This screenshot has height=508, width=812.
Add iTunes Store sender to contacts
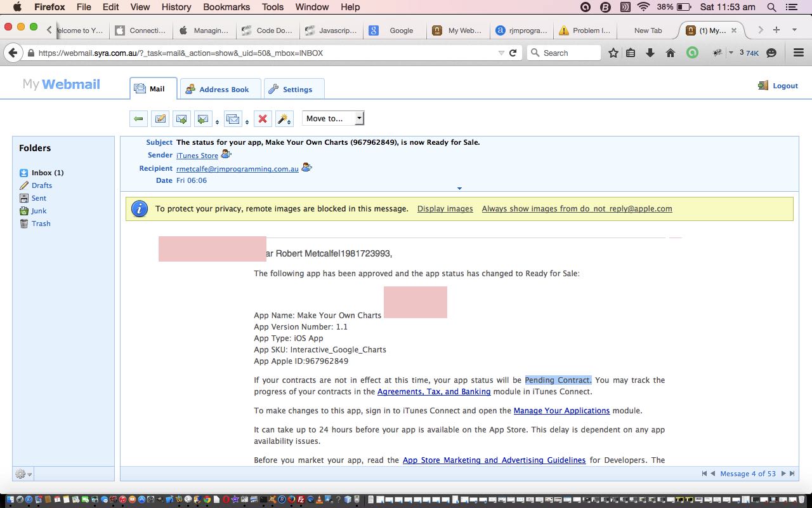(x=226, y=154)
